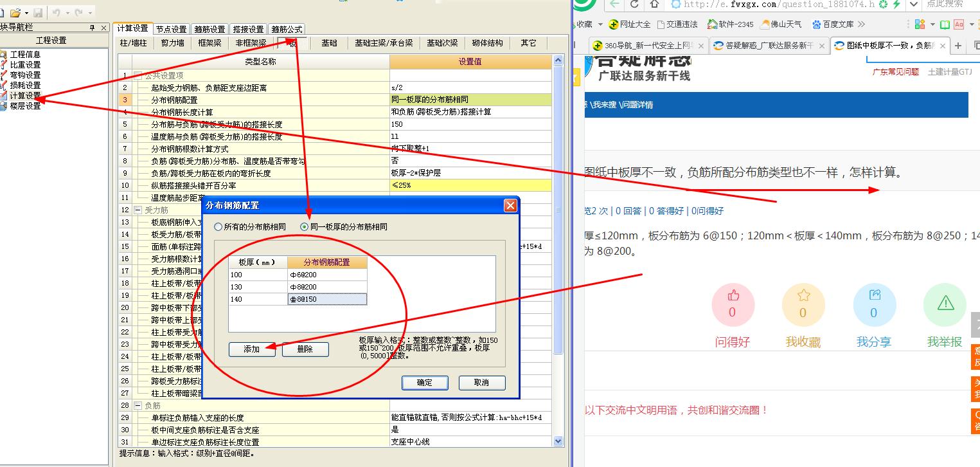Click the 损耗设置 icon in navigation list
The image size is (980, 467).
coord(4,86)
